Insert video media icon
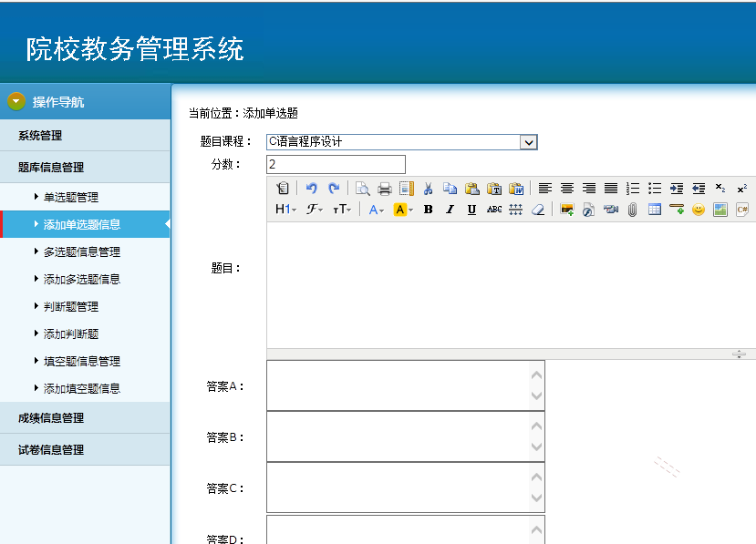 coord(610,210)
